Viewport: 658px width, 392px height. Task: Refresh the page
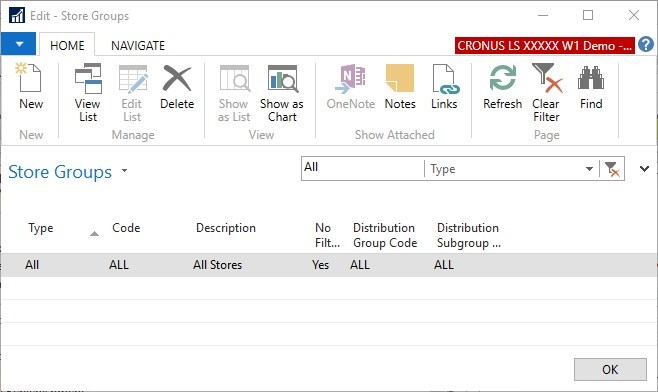(x=502, y=86)
